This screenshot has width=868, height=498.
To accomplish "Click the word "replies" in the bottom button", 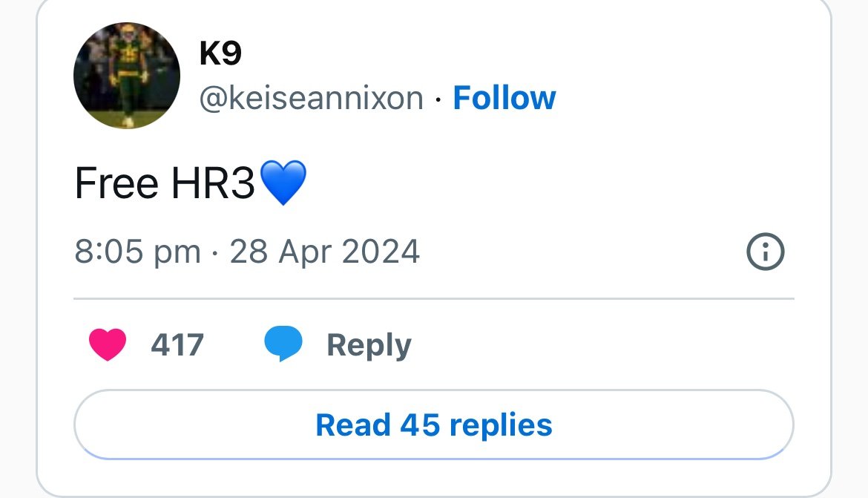I will tap(501, 425).
